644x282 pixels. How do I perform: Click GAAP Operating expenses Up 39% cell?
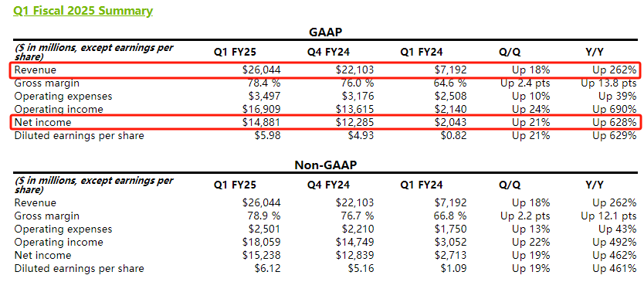[617, 97]
